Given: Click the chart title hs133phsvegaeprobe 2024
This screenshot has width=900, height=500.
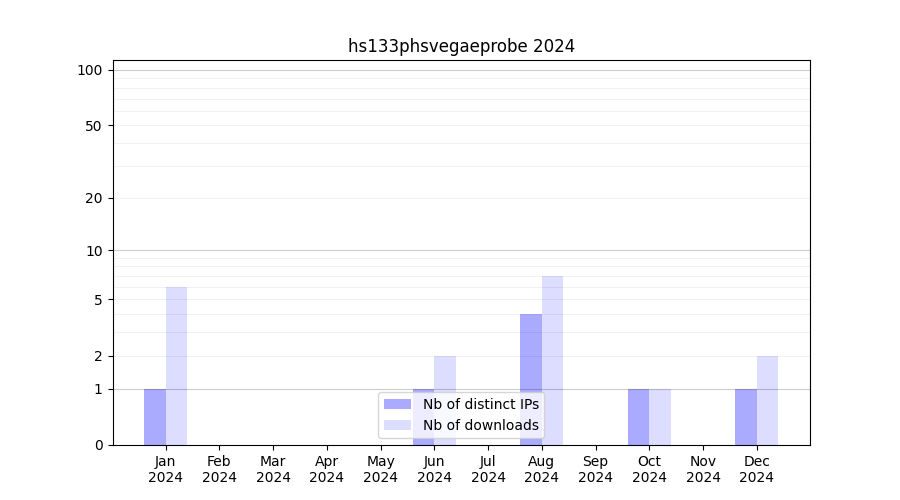Looking at the screenshot, I should [461, 46].
